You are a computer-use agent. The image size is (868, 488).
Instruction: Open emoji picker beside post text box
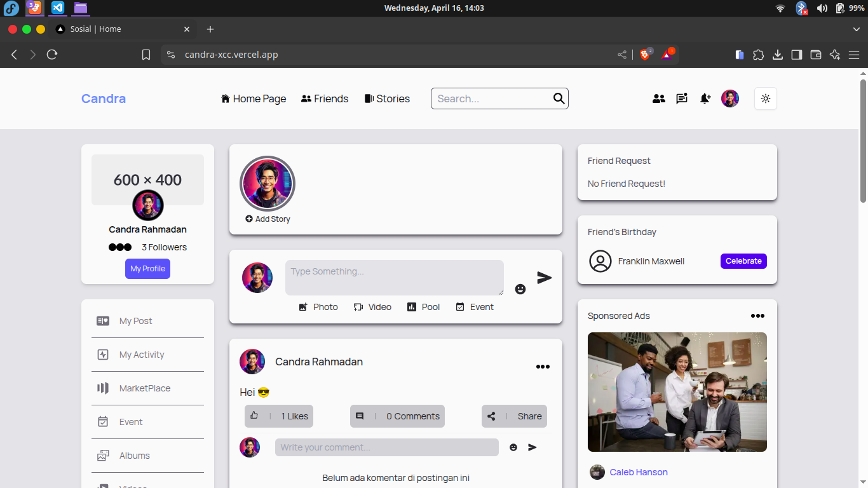(x=520, y=289)
